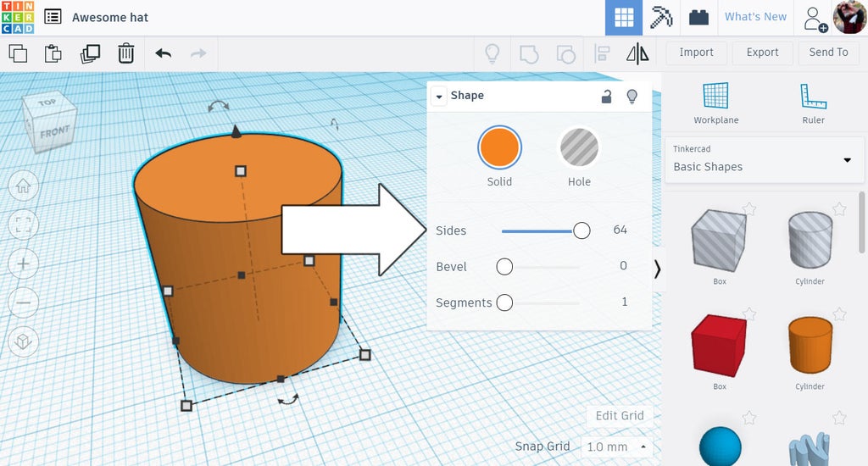Click the Align tool icon
The width and height of the screenshot is (868, 466).
tap(602, 53)
